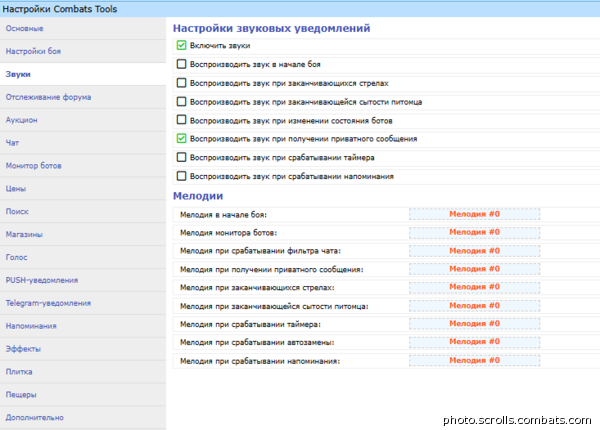The height and width of the screenshot is (430, 600).
Task: Toggle sound on private message checkbox
Action: coord(181,138)
